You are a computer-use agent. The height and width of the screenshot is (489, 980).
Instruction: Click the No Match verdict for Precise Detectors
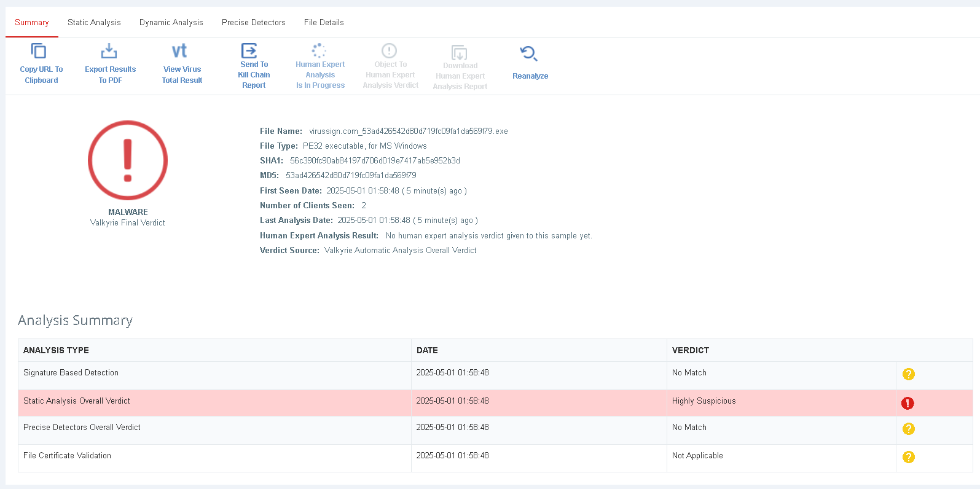pos(689,428)
